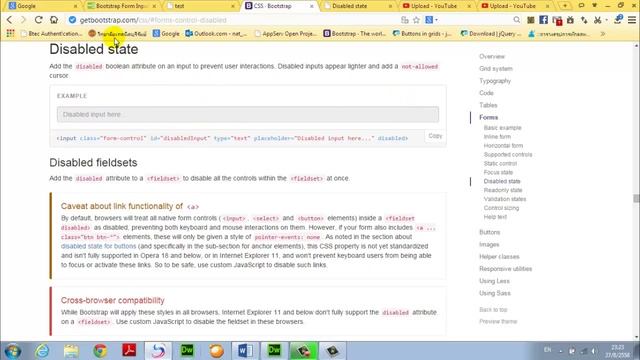
Task: Jump to Inline form sub-item
Action: (x=497, y=137)
